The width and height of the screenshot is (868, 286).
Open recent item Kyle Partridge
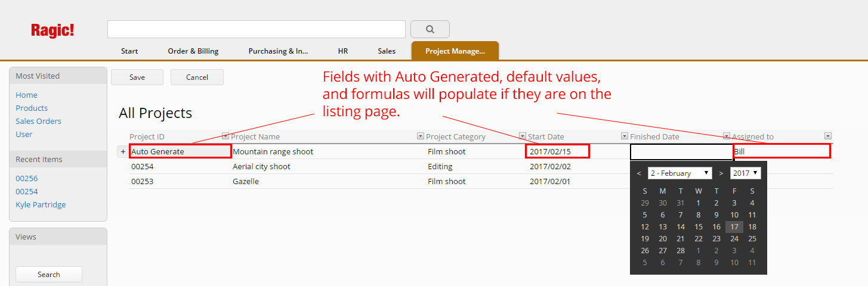pos(41,204)
